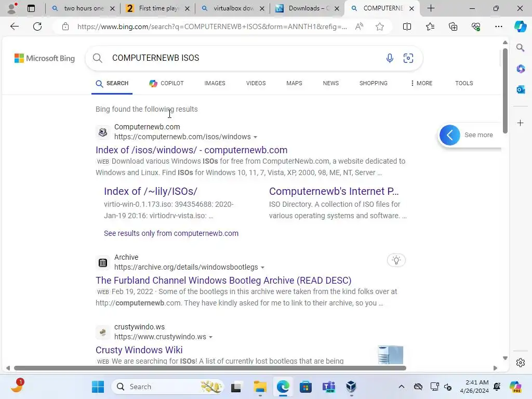
Task: Click 'See results only from computernewb.com'
Action: [171, 233]
